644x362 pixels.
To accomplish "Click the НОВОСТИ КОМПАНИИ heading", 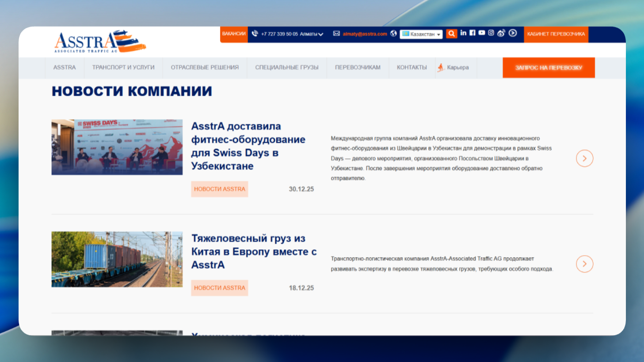I will coord(132,91).
